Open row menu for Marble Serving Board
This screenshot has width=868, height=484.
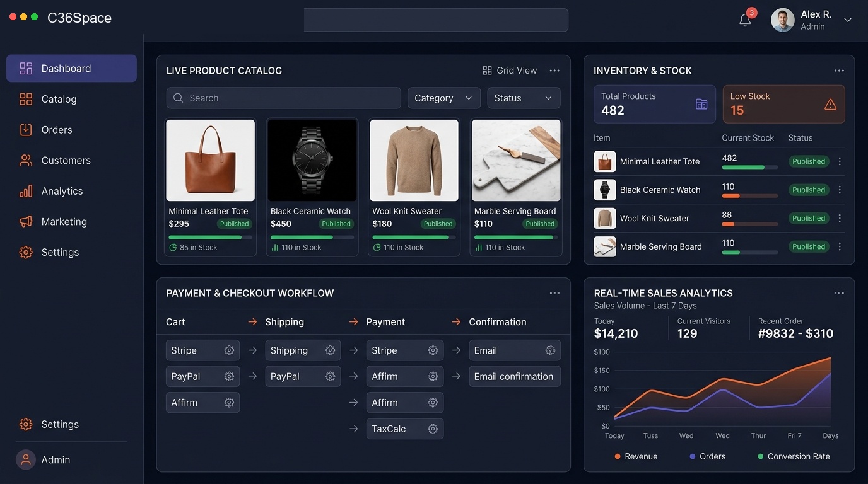click(840, 246)
